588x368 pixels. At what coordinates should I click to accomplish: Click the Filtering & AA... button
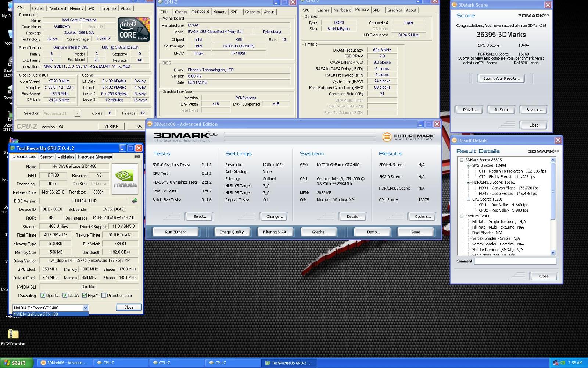[276, 232]
